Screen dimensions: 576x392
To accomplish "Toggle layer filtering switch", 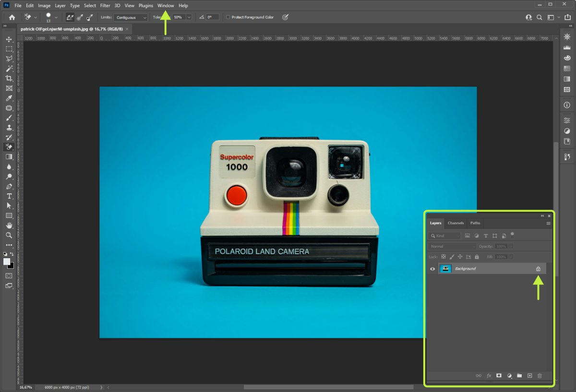I will click(x=512, y=235).
